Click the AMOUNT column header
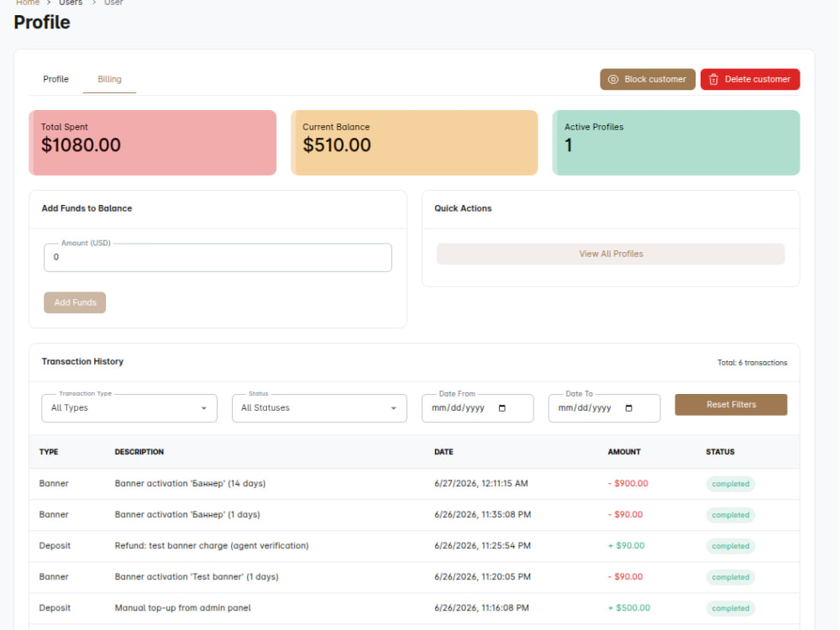 tap(624, 452)
